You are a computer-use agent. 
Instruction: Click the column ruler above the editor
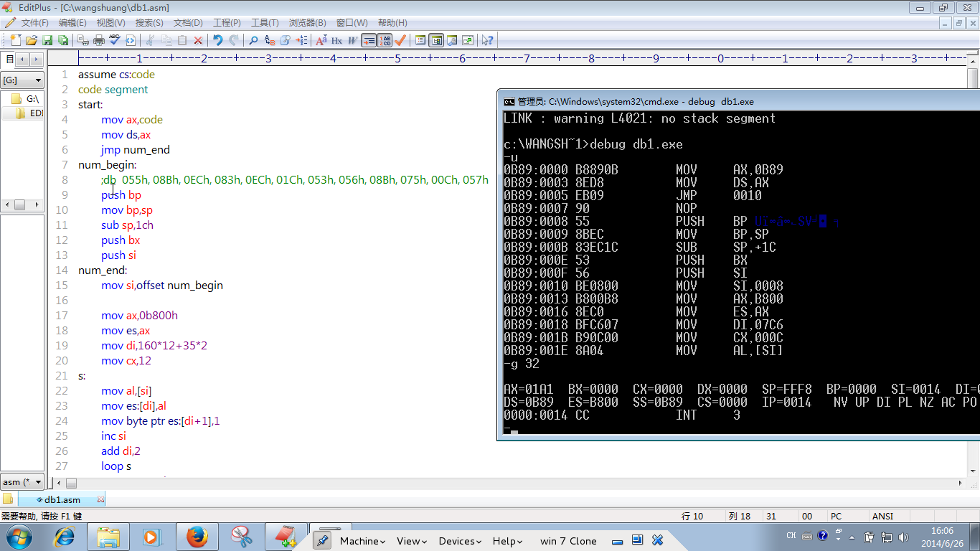pyautogui.click(x=522, y=58)
